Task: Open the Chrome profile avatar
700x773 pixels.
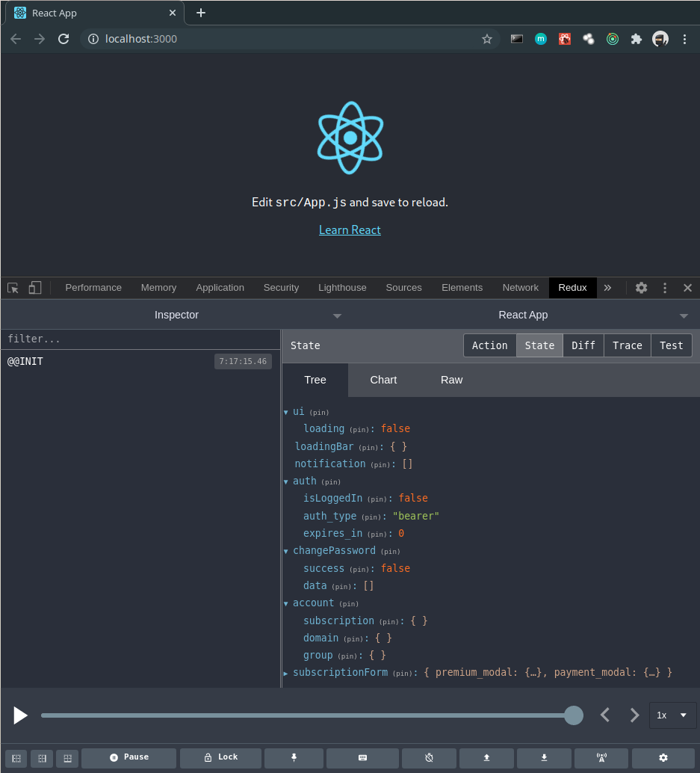Action: point(660,39)
